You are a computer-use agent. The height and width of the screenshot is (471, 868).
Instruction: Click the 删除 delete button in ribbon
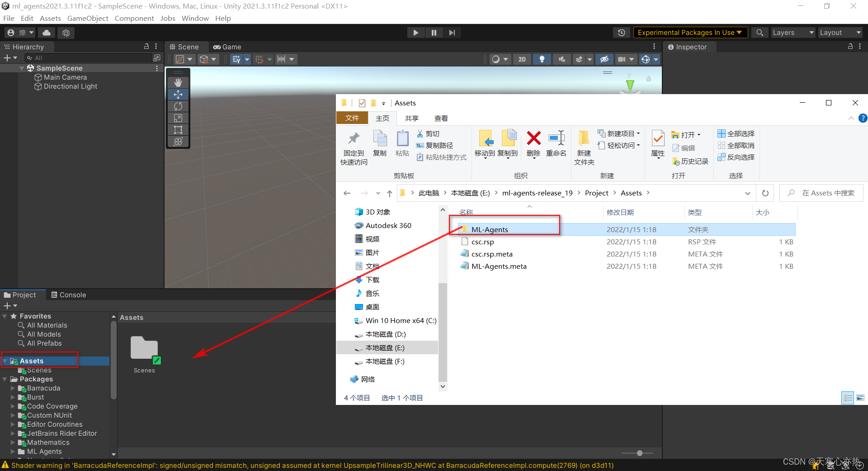[x=533, y=144]
